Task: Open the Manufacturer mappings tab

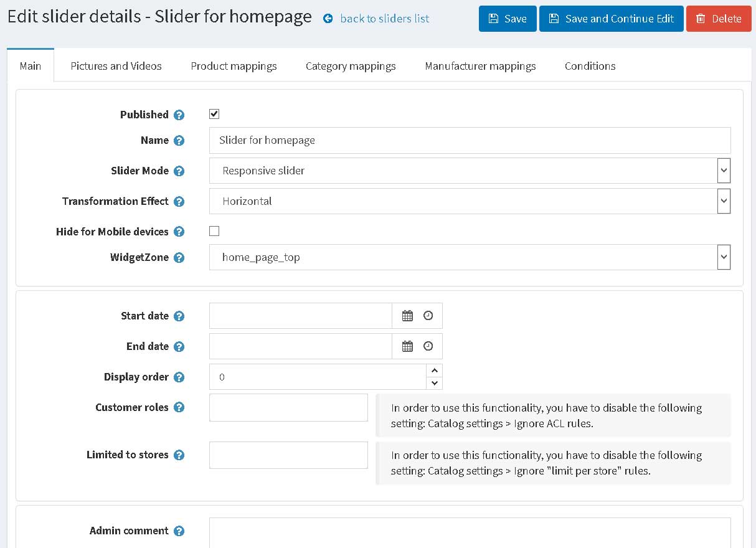Action: click(x=480, y=65)
